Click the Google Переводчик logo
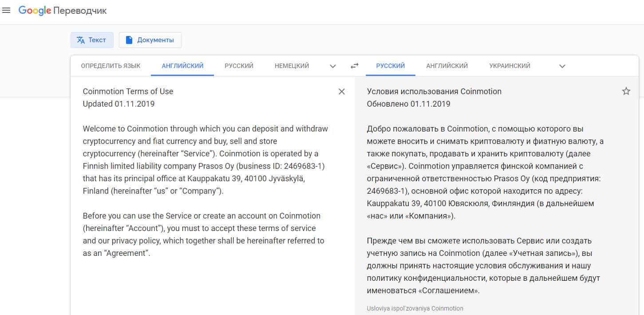 pyautogui.click(x=63, y=11)
